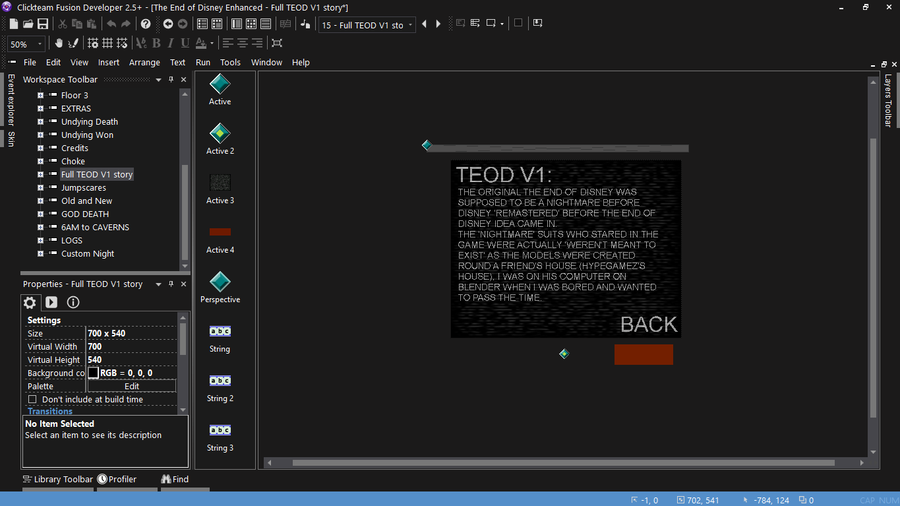Open the Run menu
Viewport: 900px width, 506px height.
(x=203, y=63)
